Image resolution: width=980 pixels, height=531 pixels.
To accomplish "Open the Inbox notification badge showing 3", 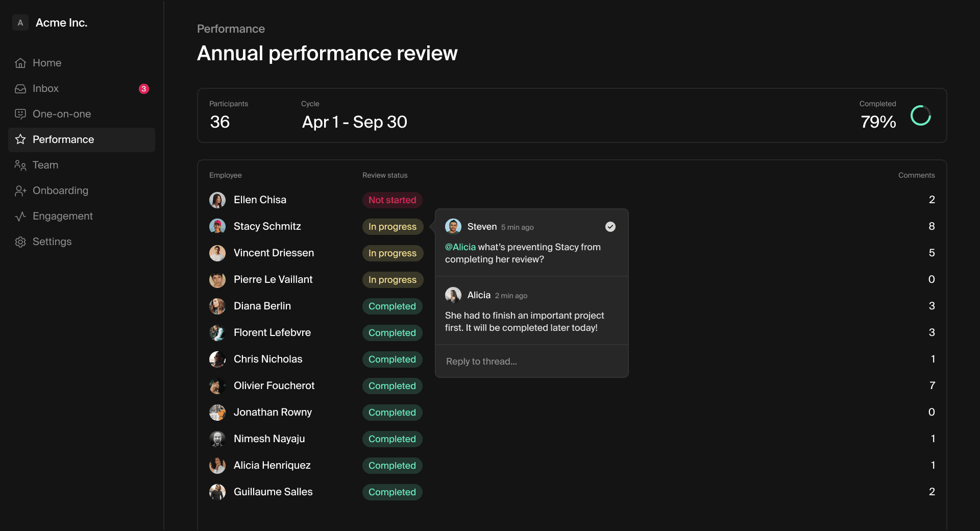I will 144,88.
